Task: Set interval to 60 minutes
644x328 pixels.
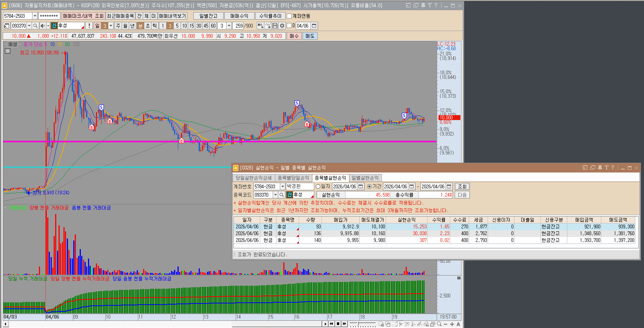Action: (213, 26)
